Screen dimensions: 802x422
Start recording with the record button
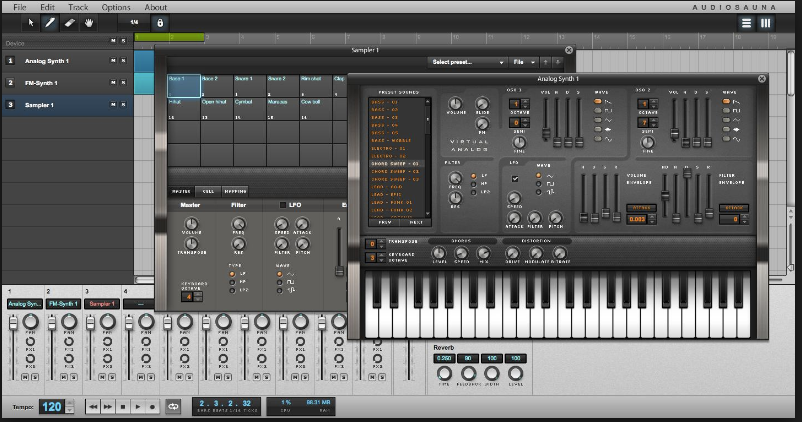tap(152, 407)
